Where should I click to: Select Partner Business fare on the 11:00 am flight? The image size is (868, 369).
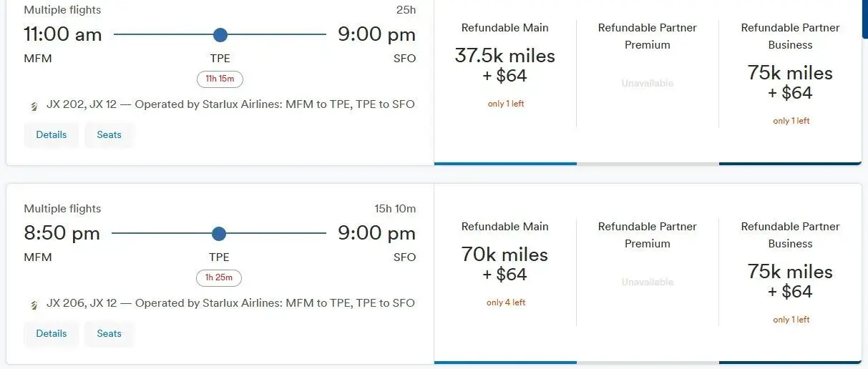coord(790,83)
